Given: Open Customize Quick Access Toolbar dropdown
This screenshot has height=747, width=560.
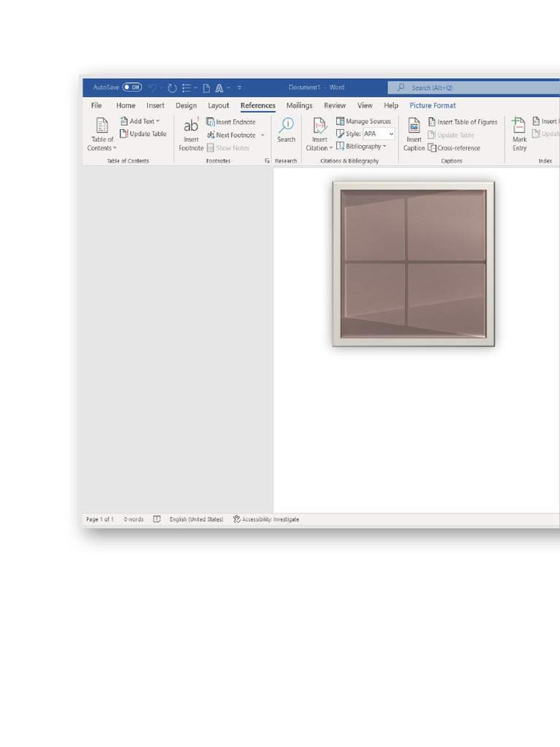Looking at the screenshot, I should 239,88.
